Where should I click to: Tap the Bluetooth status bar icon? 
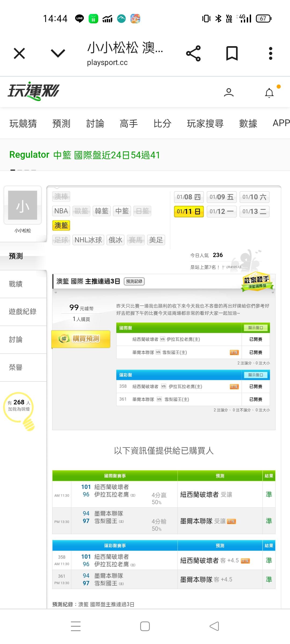pyautogui.click(x=219, y=19)
